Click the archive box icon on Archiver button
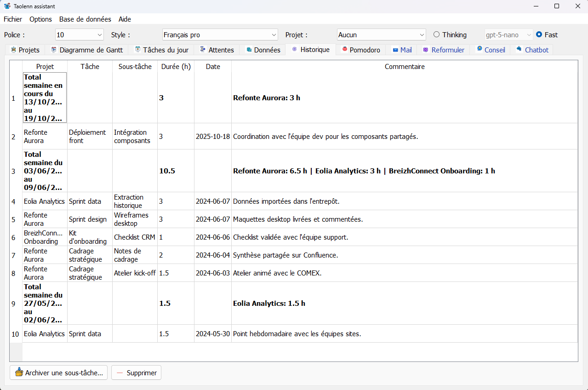Image resolution: width=588 pixels, height=390 pixels. pyautogui.click(x=19, y=373)
